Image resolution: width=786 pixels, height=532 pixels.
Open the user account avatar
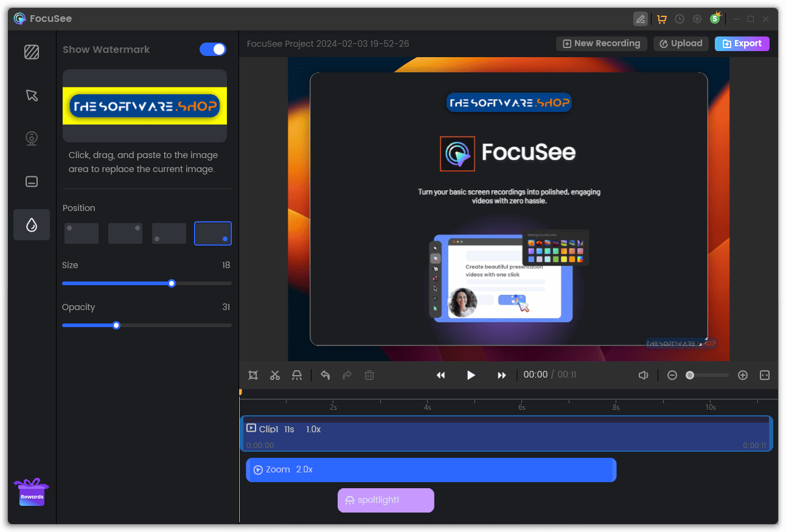(x=715, y=19)
